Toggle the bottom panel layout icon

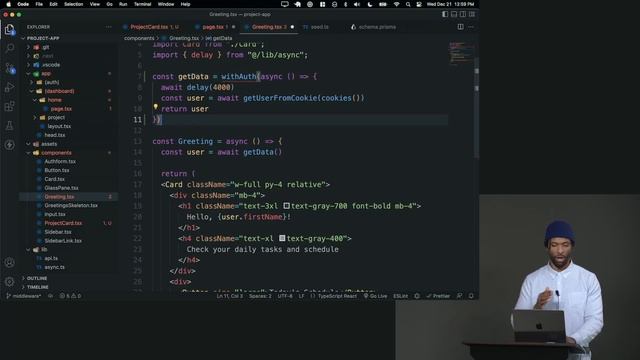[x=454, y=14]
